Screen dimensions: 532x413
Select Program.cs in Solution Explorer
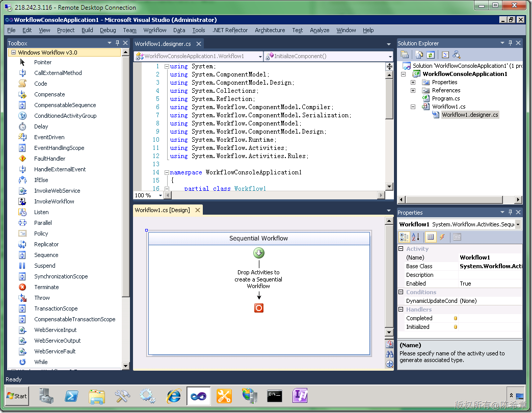(446, 98)
